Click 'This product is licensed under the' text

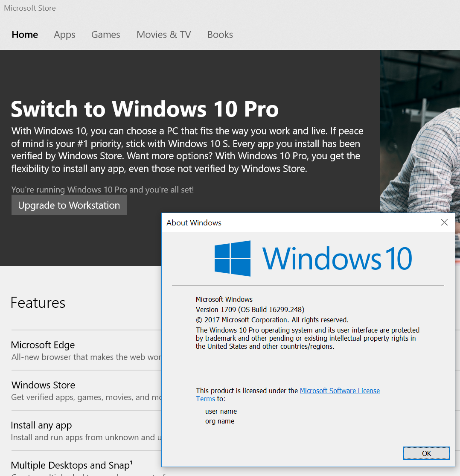click(x=247, y=391)
